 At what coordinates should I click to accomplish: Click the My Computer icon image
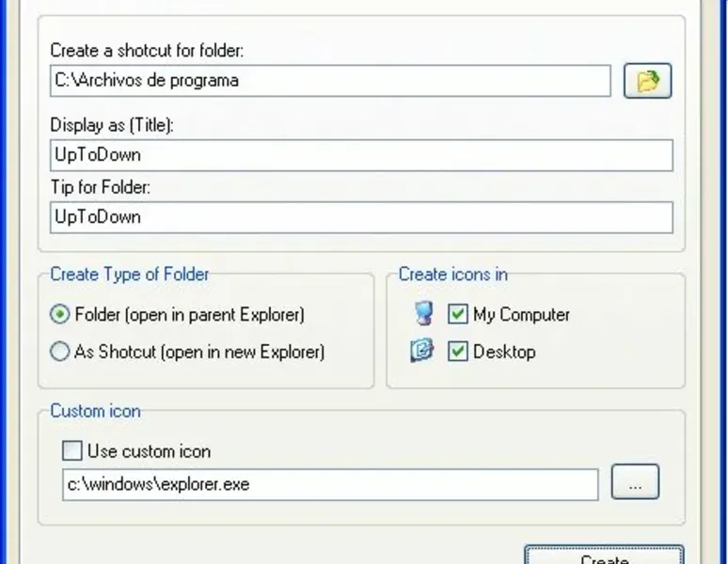pyautogui.click(x=423, y=314)
